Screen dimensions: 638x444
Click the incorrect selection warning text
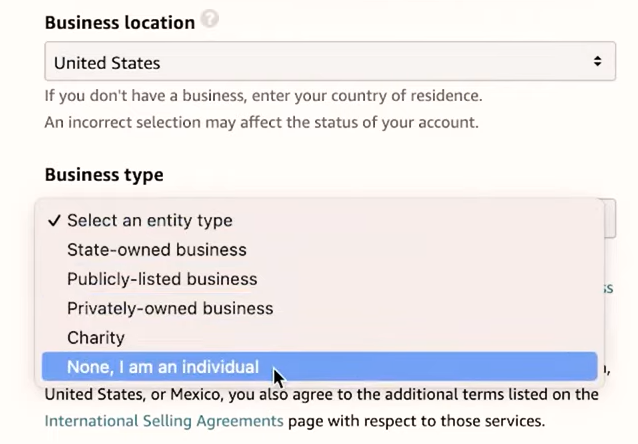click(262, 123)
